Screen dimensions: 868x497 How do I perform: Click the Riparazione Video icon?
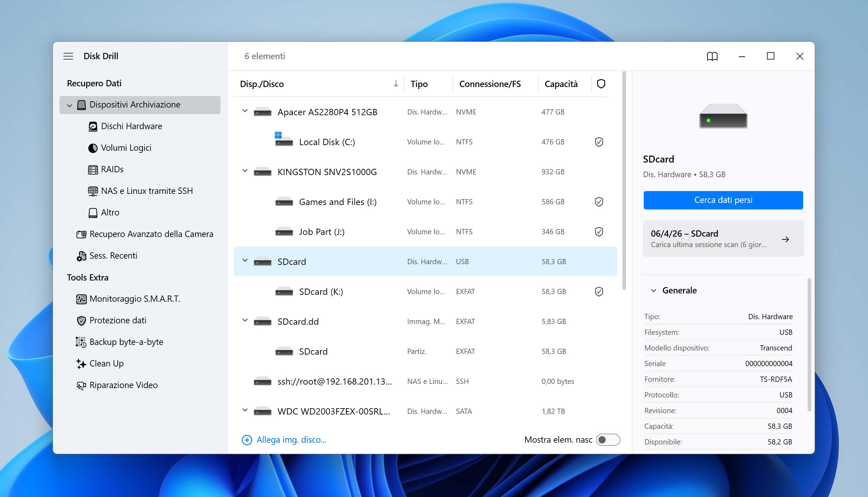(81, 385)
